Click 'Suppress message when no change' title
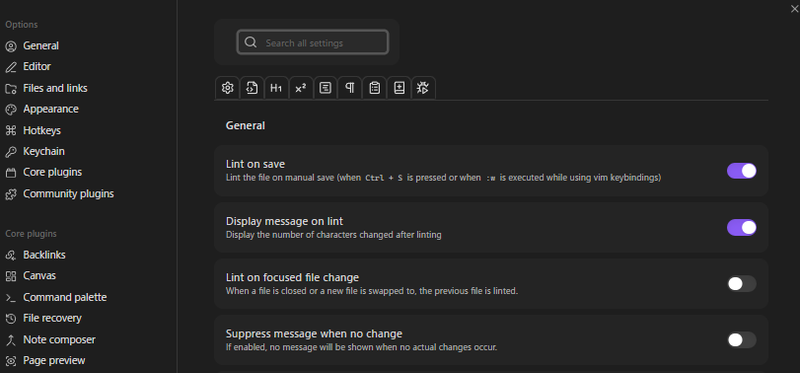This screenshot has height=373, width=800. coord(314,334)
